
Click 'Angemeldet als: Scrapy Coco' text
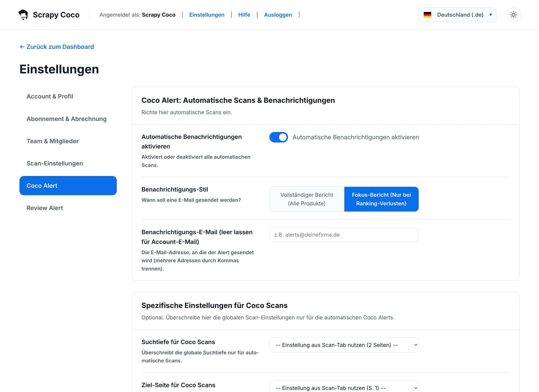tap(137, 15)
